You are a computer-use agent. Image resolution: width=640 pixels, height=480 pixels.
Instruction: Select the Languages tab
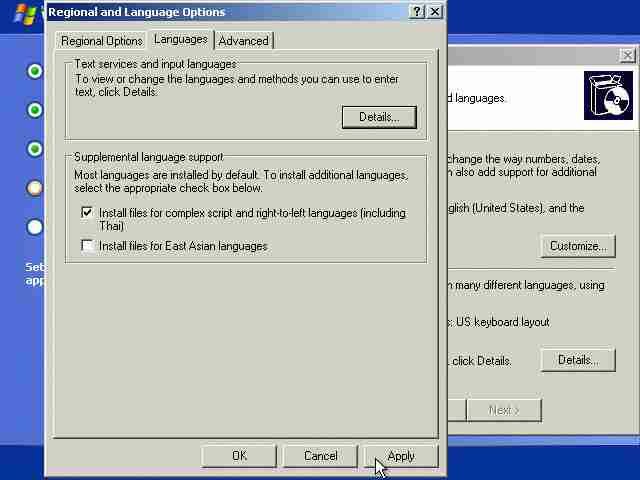coord(180,39)
